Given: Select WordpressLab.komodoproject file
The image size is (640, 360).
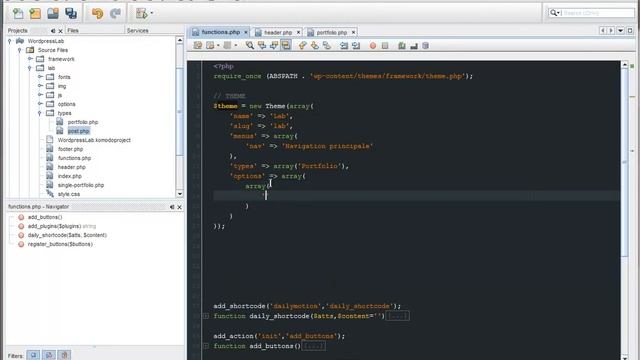Looking at the screenshot, I should click(94, 140).
